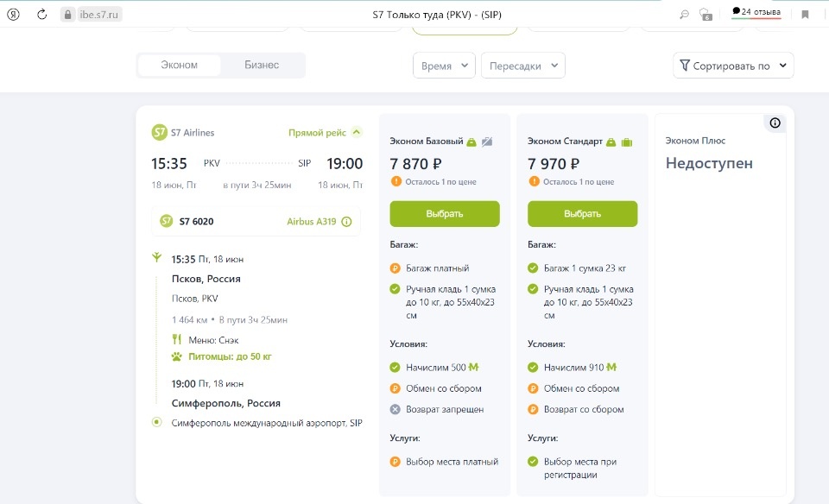829x504 pixels.
Task: Click the baggage suitcase icon beside Эконом Стандарт
Action: [627, 142]
